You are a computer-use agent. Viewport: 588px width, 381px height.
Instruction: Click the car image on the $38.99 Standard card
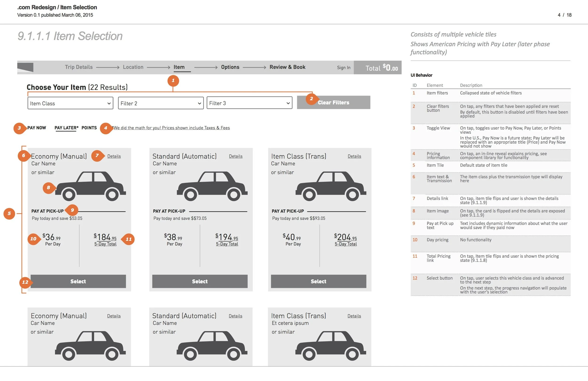coord(212,186)
